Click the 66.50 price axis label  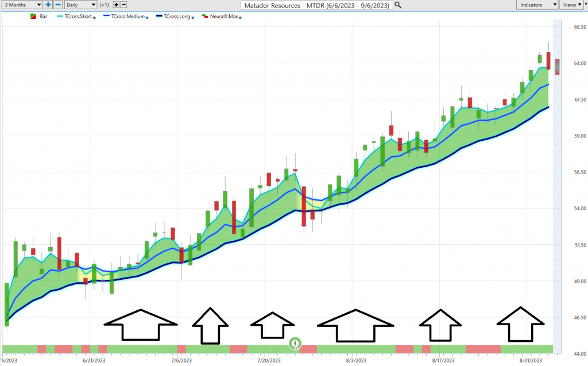coord(580,27)
